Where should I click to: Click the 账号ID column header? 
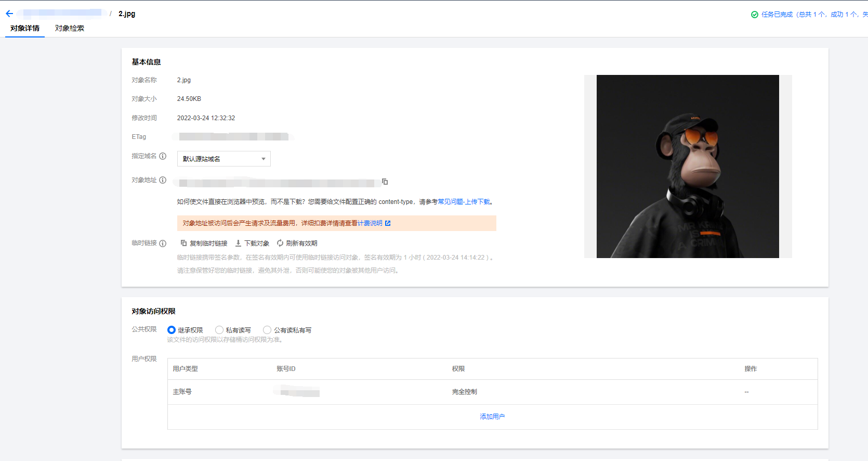click(x=286, y=369)
